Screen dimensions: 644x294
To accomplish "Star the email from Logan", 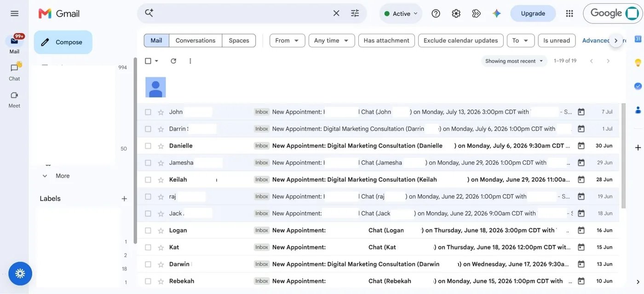I will (161, 231).
